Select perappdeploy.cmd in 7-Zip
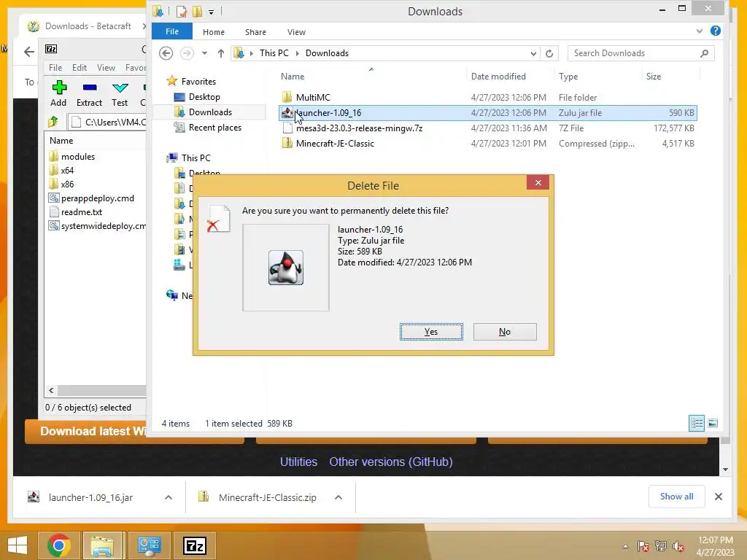This screenshot has height=560, width=747. (92, 198)
